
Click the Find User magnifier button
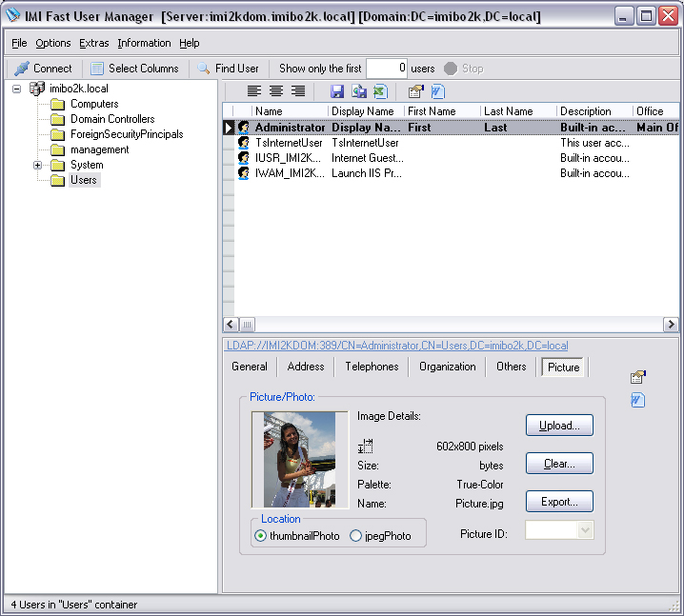pyautogui.click(x=228, y=69)
